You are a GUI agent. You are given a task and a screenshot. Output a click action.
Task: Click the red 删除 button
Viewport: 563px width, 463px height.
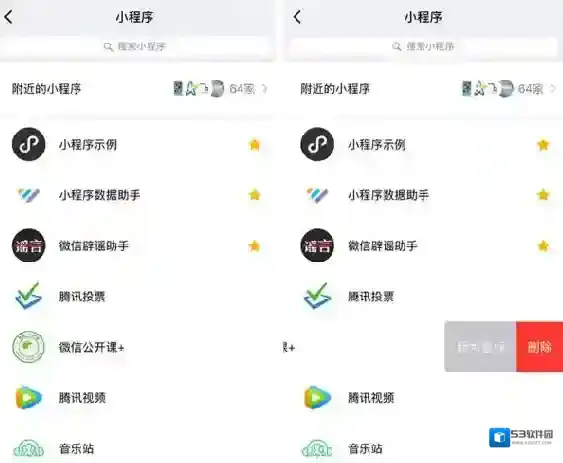[539, 347]
